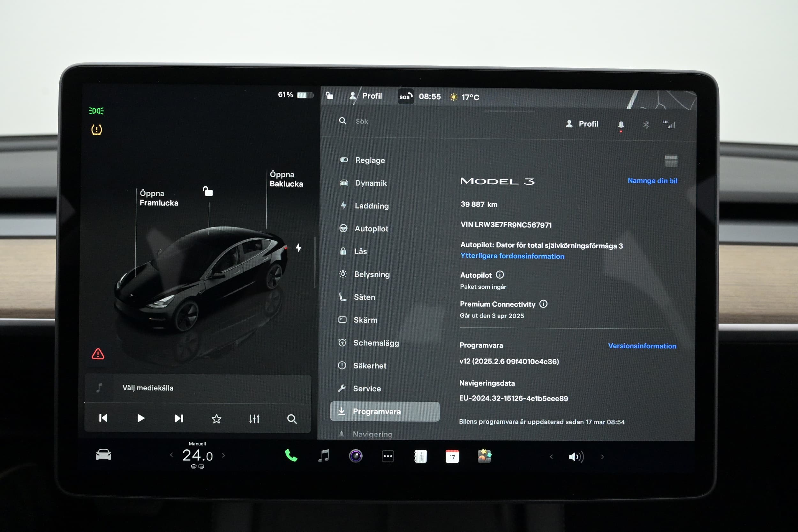Click the search magnifier beside Sök
Image resolution: width=798 pixels, height=532 pixels.
[x=343, y=121]
